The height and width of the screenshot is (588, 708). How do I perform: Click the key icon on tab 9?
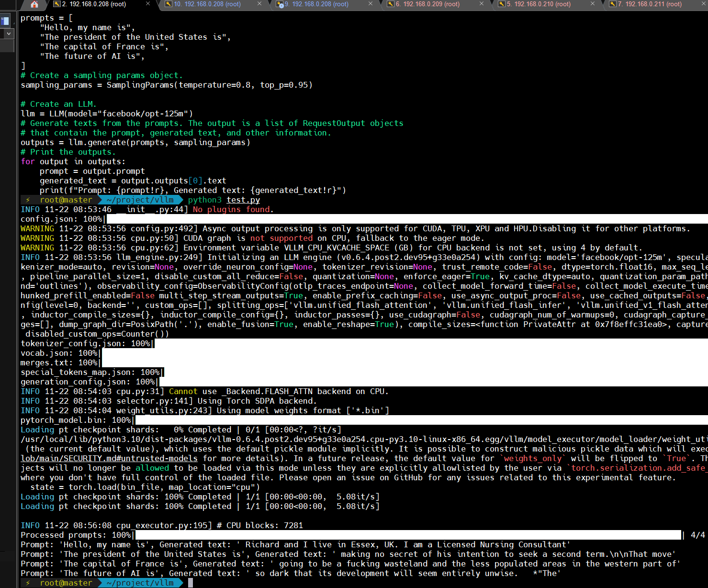point(280,4)
